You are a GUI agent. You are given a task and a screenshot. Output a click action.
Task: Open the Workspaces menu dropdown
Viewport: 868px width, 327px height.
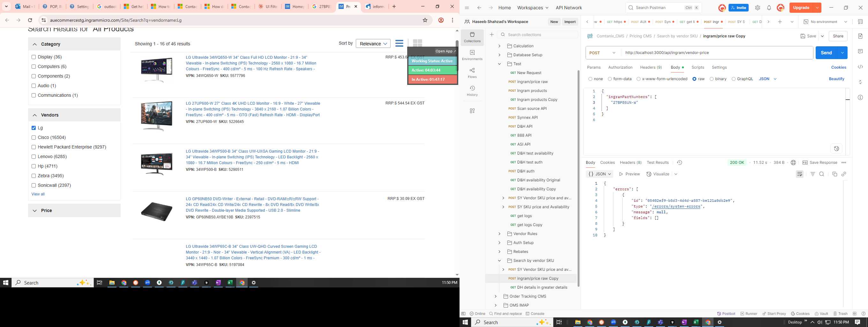click(x=533, y=8)
